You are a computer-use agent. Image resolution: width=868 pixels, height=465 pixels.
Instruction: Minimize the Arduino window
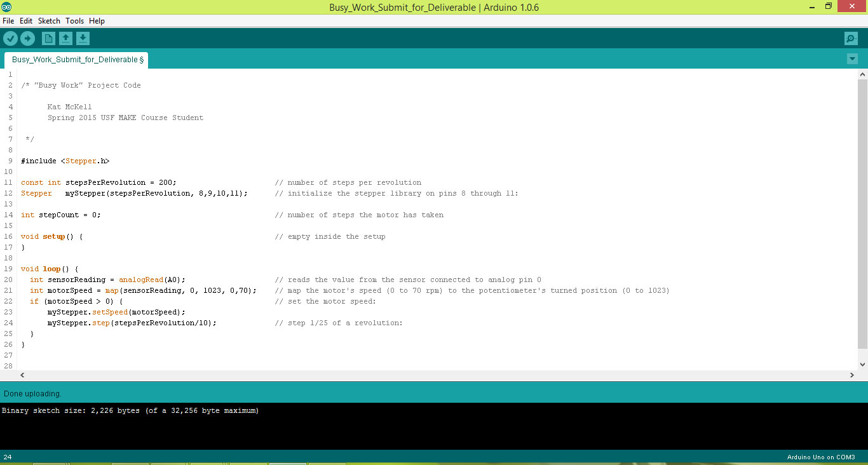811,6
